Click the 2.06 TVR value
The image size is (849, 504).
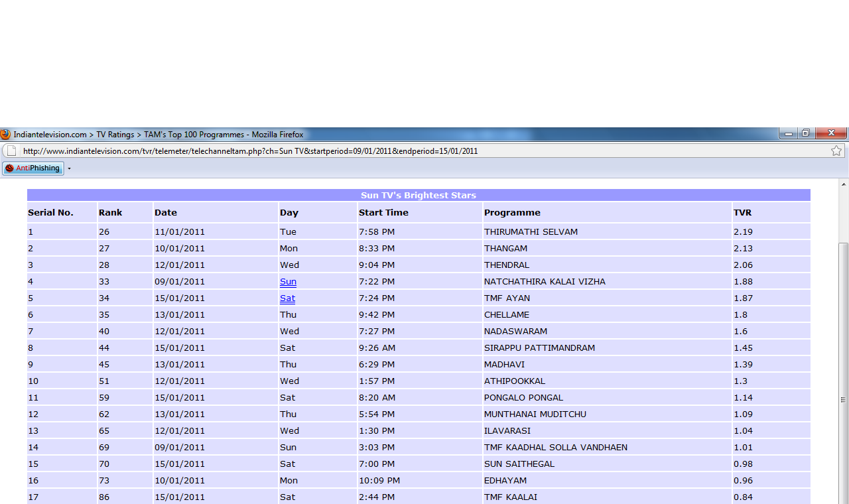coord(743,265)
